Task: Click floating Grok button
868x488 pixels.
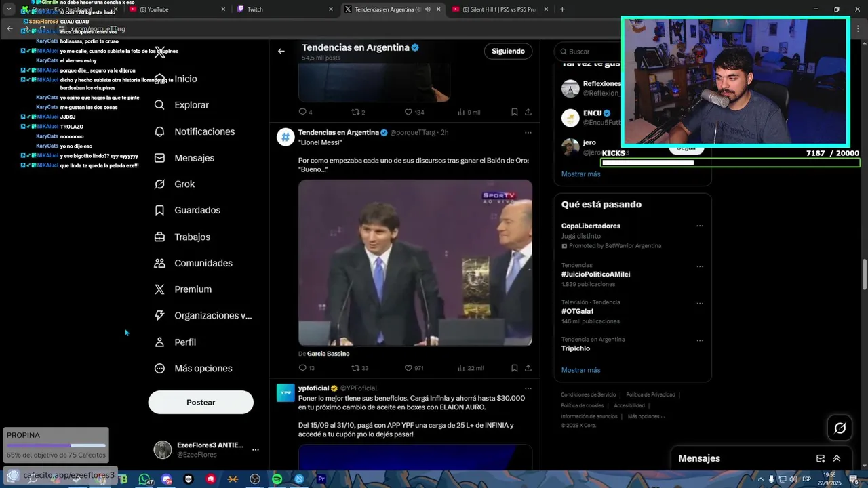Action: pyautogui.click(x=840, y=428)
